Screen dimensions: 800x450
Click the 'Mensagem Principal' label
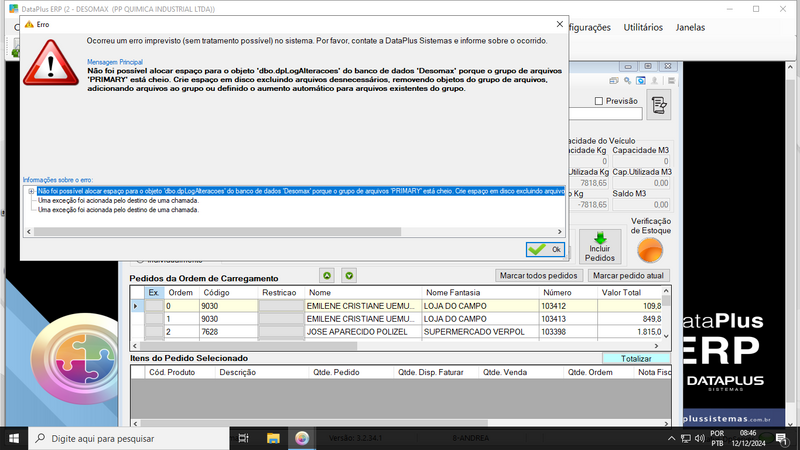click(115, 62)
